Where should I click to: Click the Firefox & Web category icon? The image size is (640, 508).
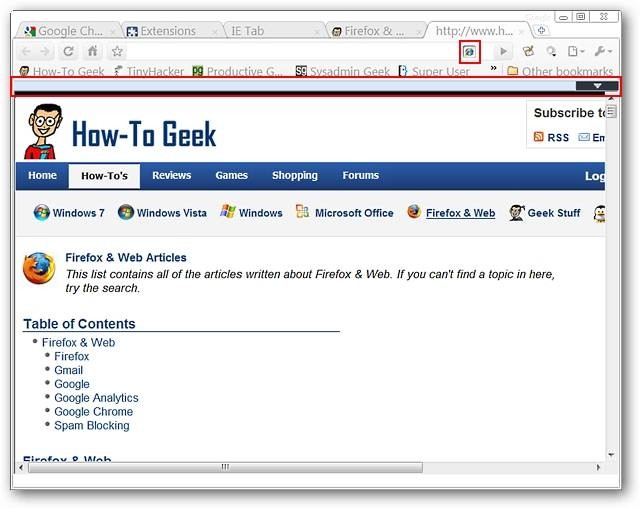(x=414, y=211)
